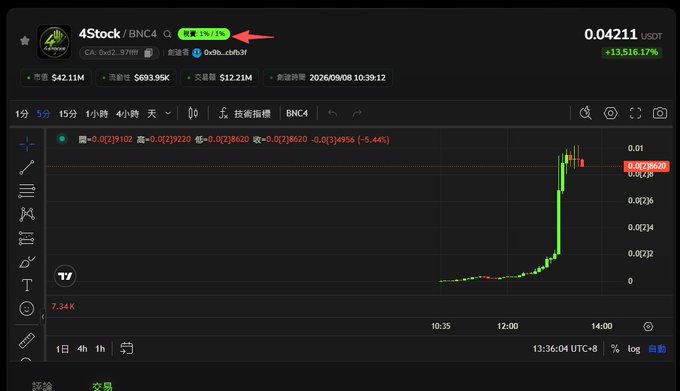Open the quick search chart icon
680x391 pixels.
click(x=585, y=113)
